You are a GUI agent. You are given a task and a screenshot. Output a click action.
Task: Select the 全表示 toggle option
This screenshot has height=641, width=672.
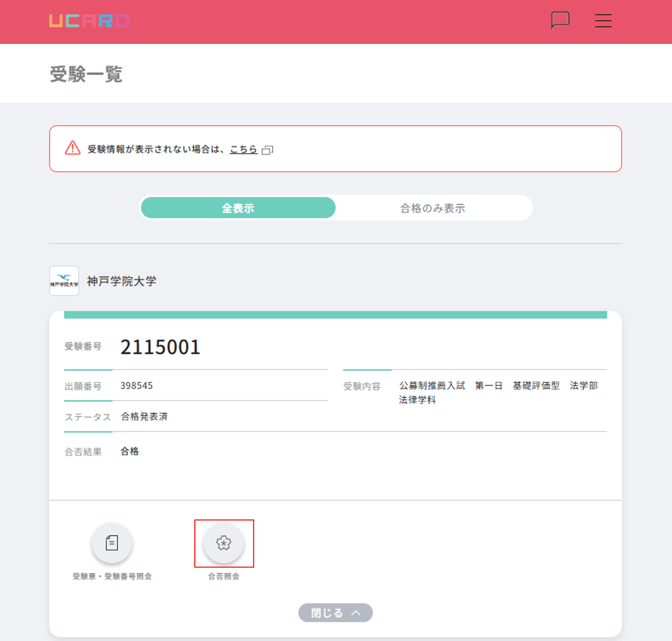click(x=238, y=208)
